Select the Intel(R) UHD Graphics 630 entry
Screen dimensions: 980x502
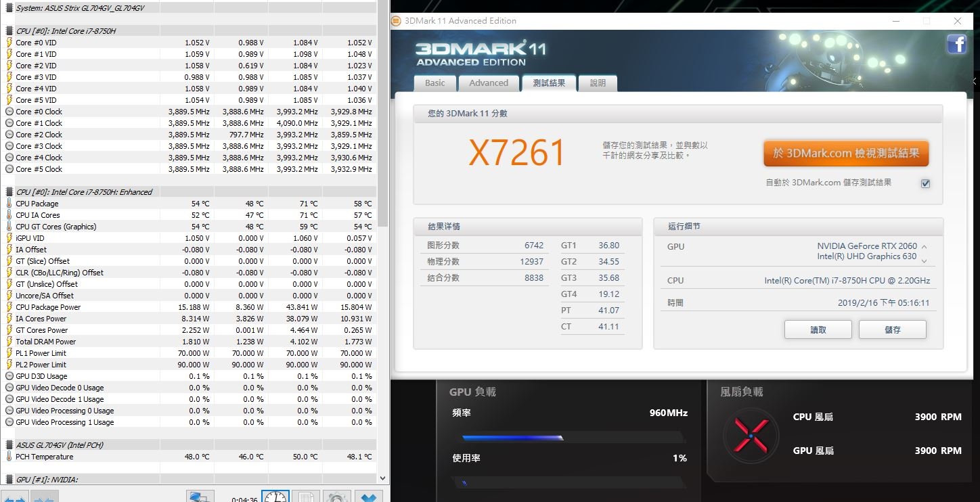pyautogui.click(x=867, y=256)
